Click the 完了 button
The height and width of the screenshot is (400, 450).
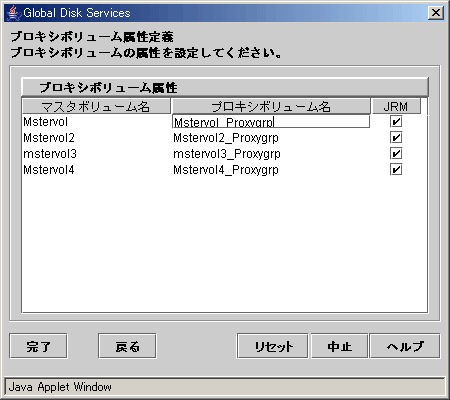38,346
